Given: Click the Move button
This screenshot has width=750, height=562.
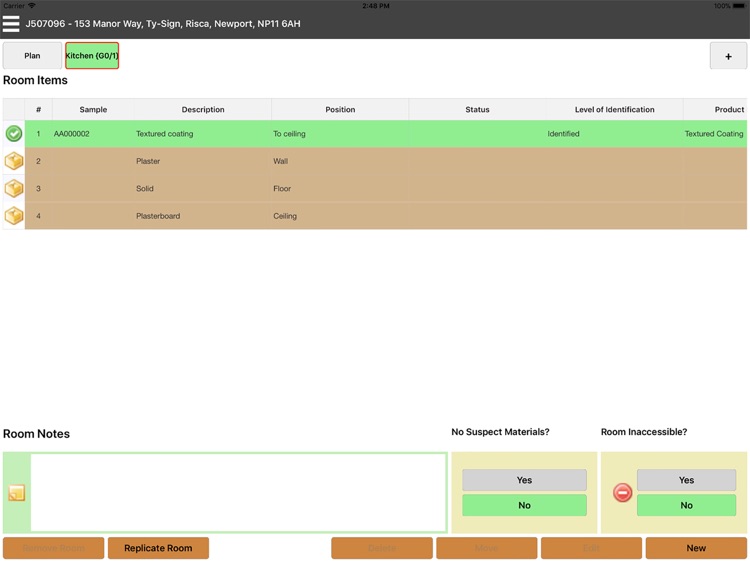Looking at the screenshot, I should (x=486, y=548).
